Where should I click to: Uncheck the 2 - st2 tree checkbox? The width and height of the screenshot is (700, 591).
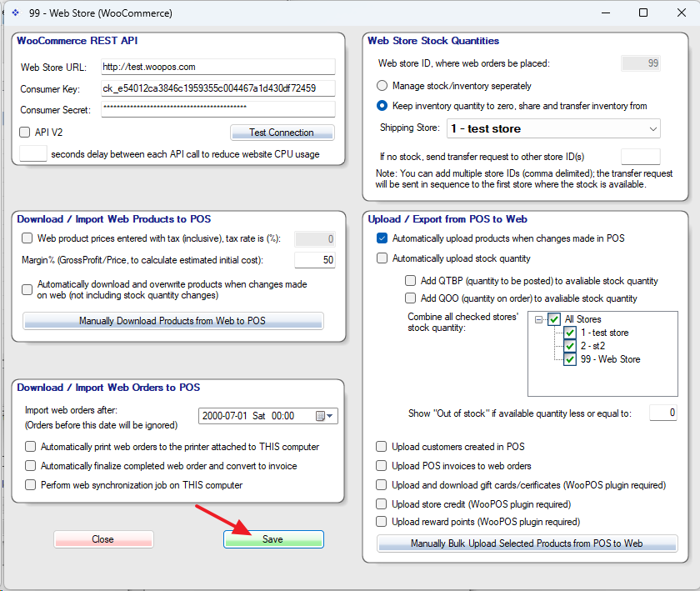tap(570, 346)
